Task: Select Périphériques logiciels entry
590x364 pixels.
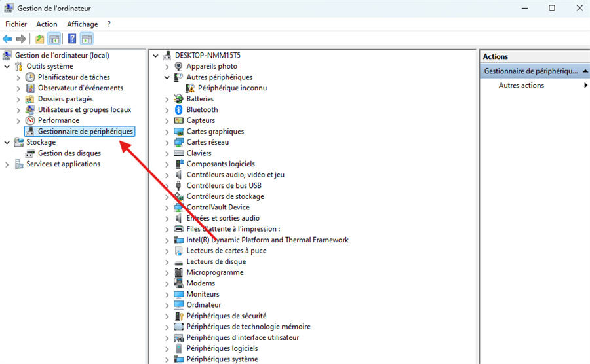Action: (x=222, y=348)
